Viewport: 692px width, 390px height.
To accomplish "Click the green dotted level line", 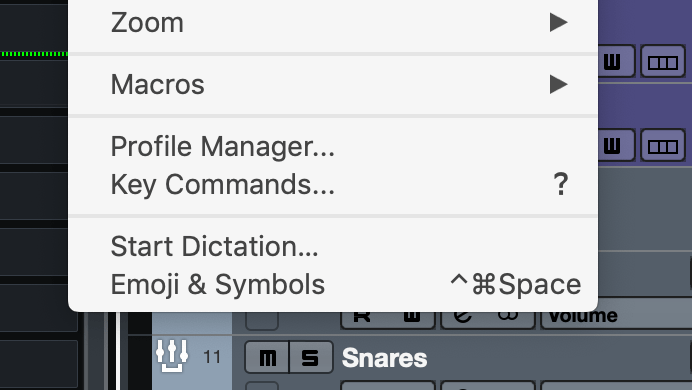I will 34,54.
